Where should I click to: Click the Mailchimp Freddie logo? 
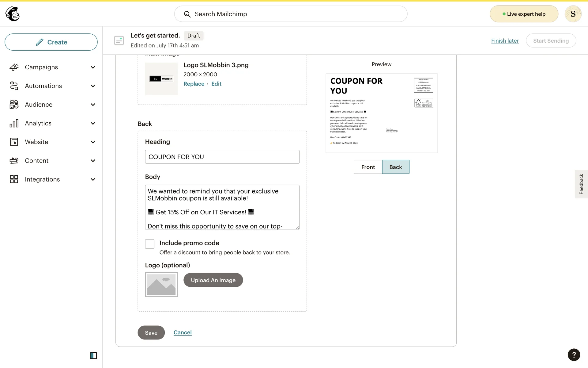tap(13, 14)
